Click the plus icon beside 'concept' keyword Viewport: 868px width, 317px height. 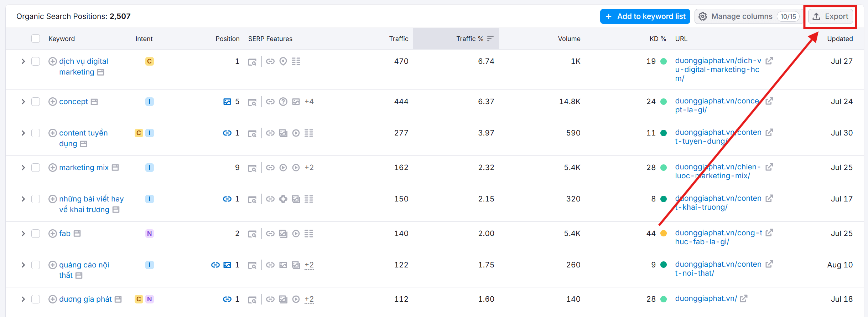pyautogui.click(x=52, y=102)
